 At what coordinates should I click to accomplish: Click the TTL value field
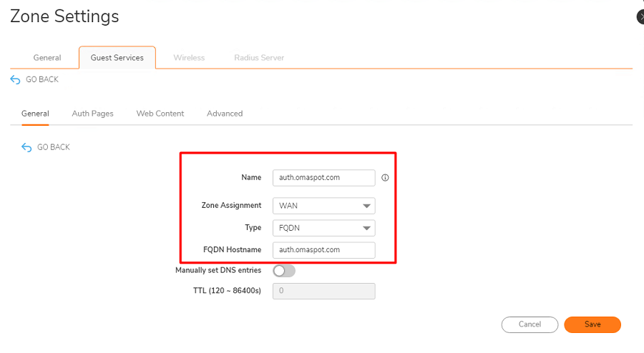pos(323,292)
